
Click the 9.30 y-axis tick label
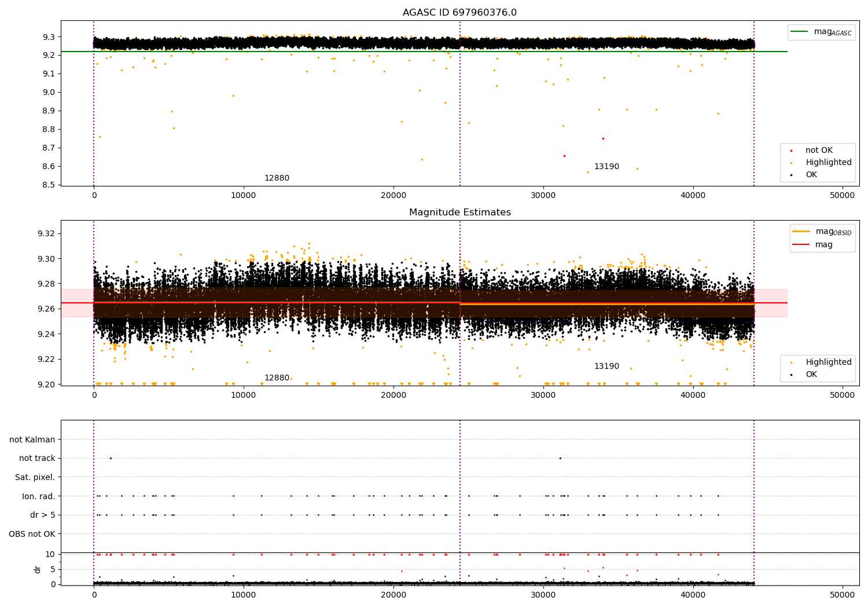pyautogui.click(x=46, y=259)
